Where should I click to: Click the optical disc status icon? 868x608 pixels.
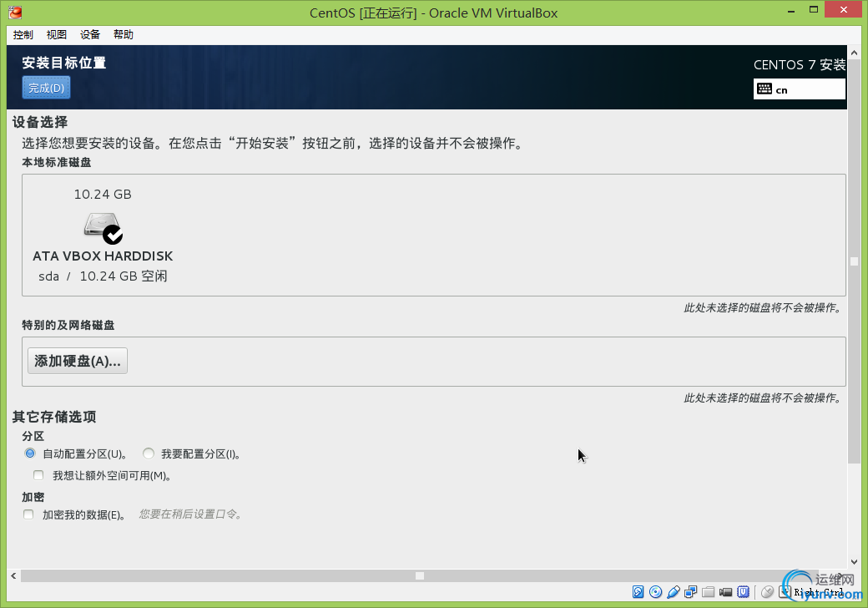655,592
